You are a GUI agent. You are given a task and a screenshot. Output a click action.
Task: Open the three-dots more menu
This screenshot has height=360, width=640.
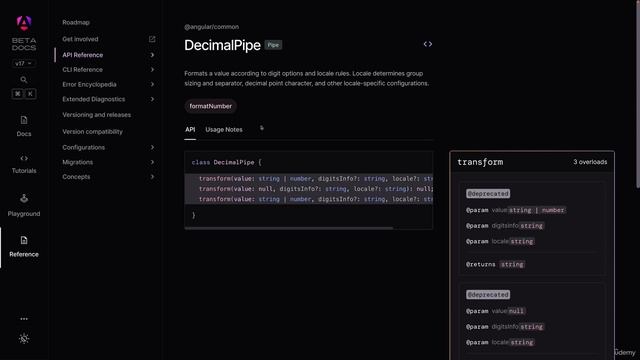24,319
